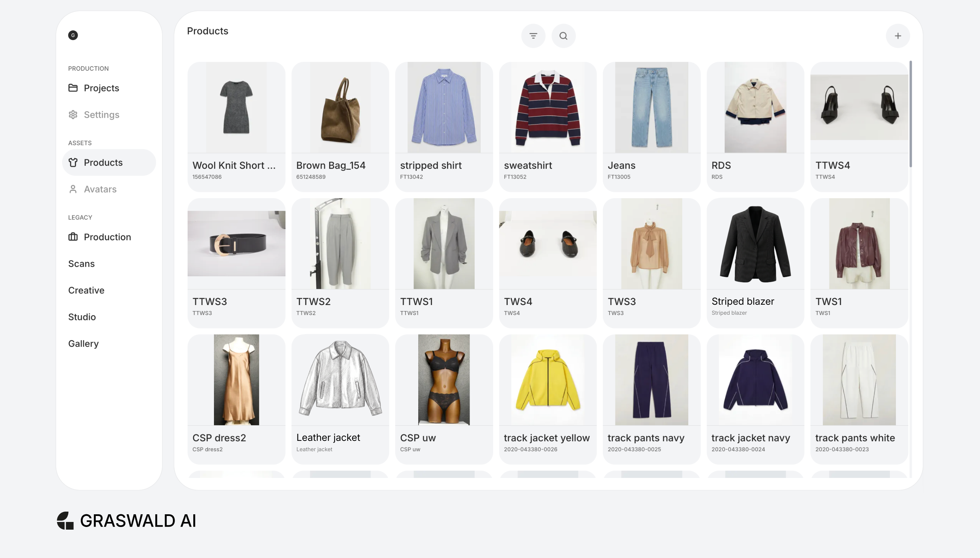Image resolution: width=980 pixels, height=558 pixels.
Task: Select the track pants navy thumbnail
Action: [652, 380]
